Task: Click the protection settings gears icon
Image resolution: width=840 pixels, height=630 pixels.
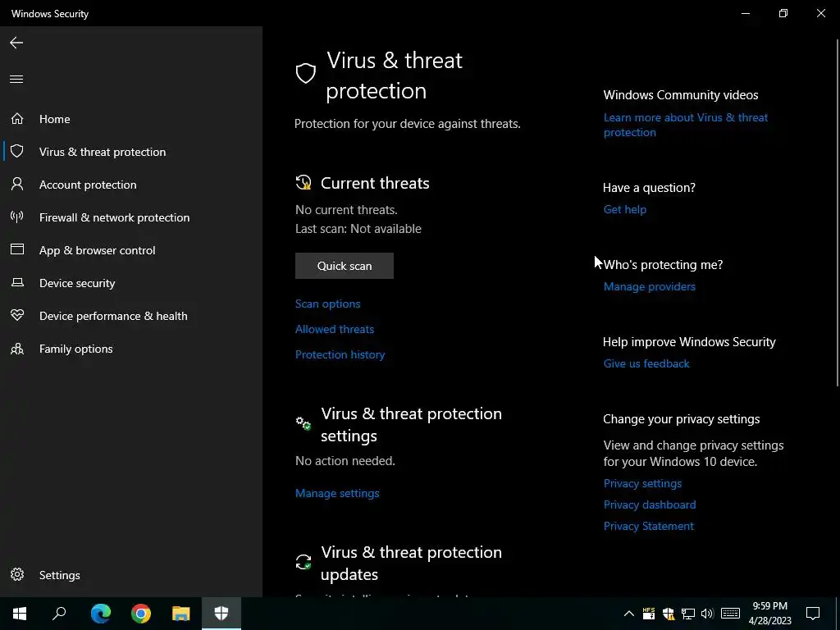Action: click(304, 423)
